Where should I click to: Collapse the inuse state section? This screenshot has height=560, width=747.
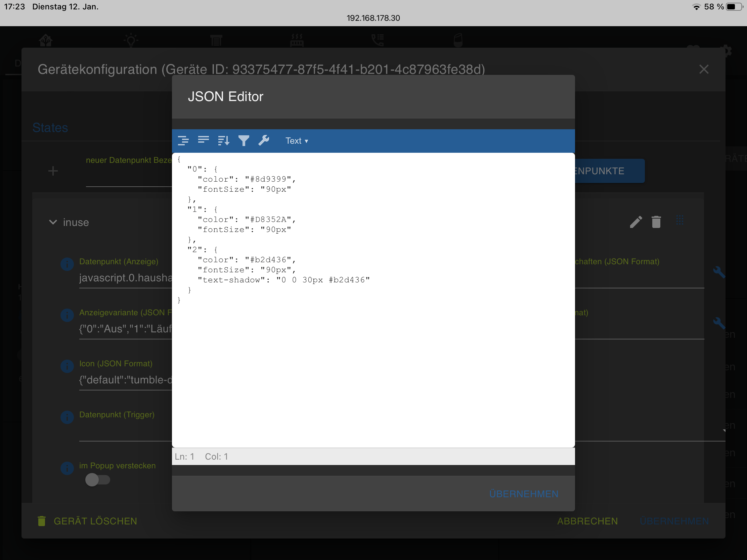pos(53,222)
